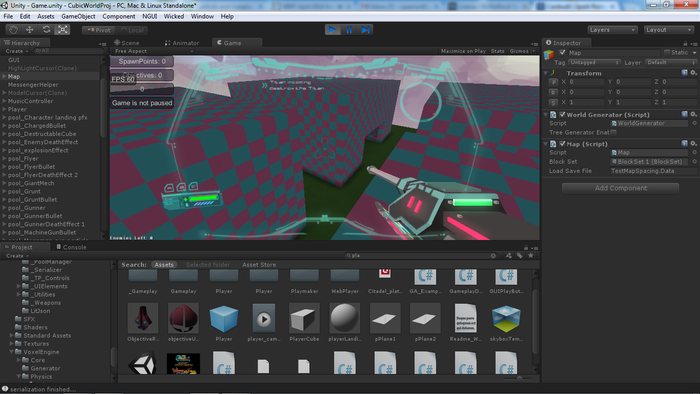Select the Scale tool in toolbar
The height and width of the screenshot is (394, 700).
[x=62, y=30]
